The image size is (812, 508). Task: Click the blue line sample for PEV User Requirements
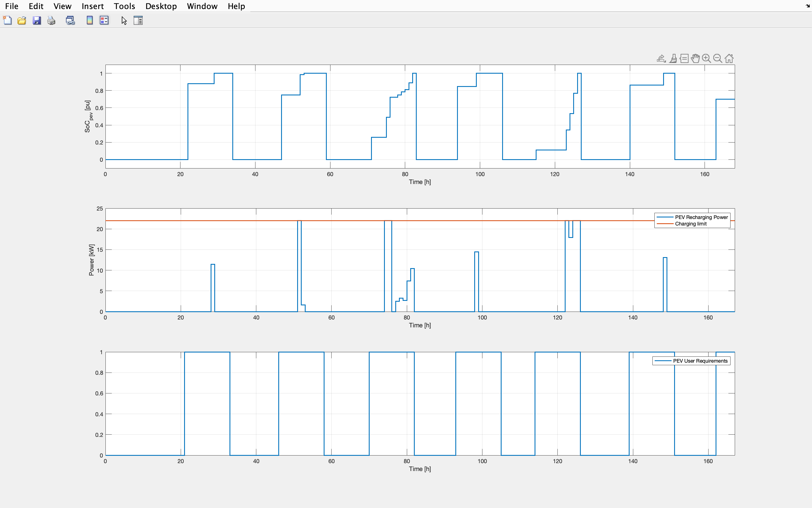[x=663, y=361]
